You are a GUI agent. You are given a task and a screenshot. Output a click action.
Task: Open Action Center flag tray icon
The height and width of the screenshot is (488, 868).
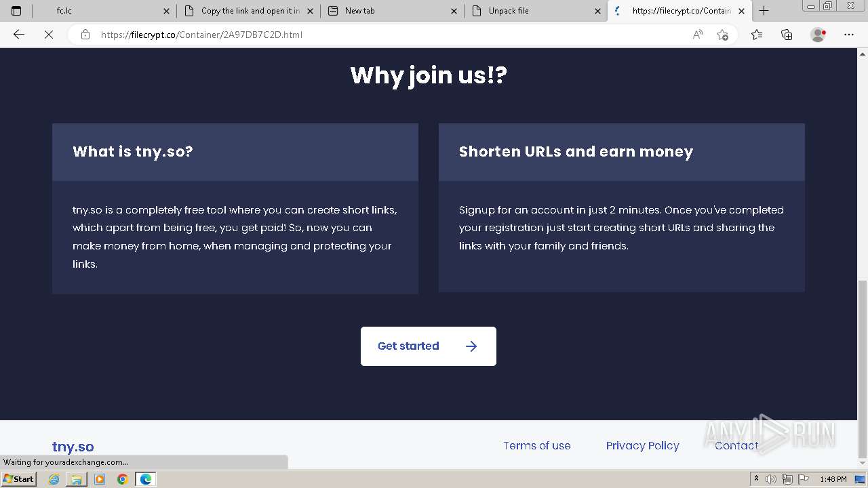(804, 479)
